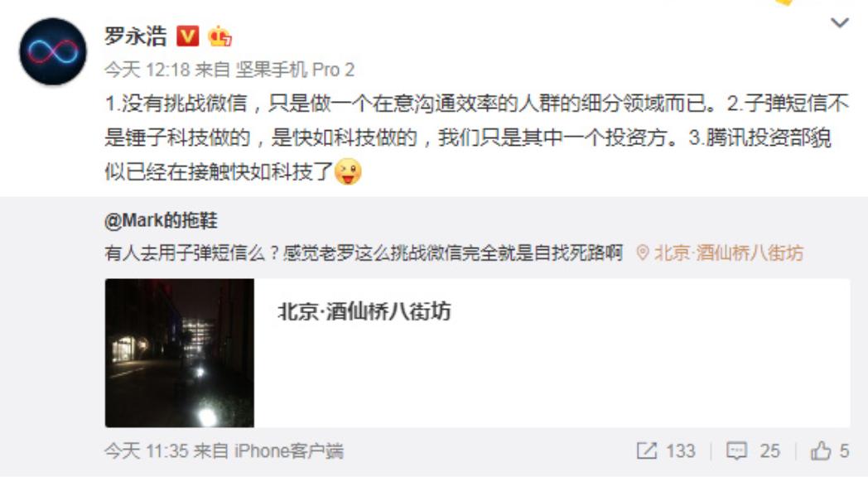
Task: Click the 今天 11:35 timestamp
Action: click(x=147, y=451)
